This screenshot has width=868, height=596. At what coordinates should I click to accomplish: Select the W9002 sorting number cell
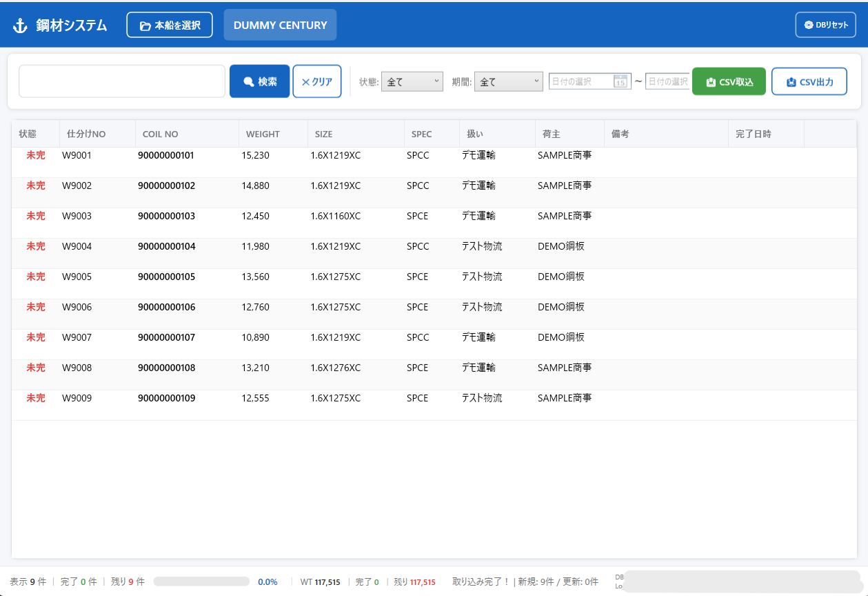click(x=77, y=186)
